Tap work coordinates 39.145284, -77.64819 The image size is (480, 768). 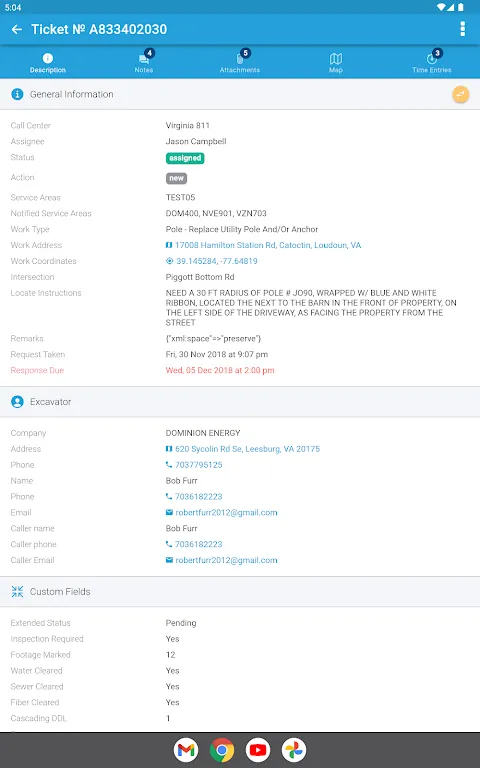[212, 261]
